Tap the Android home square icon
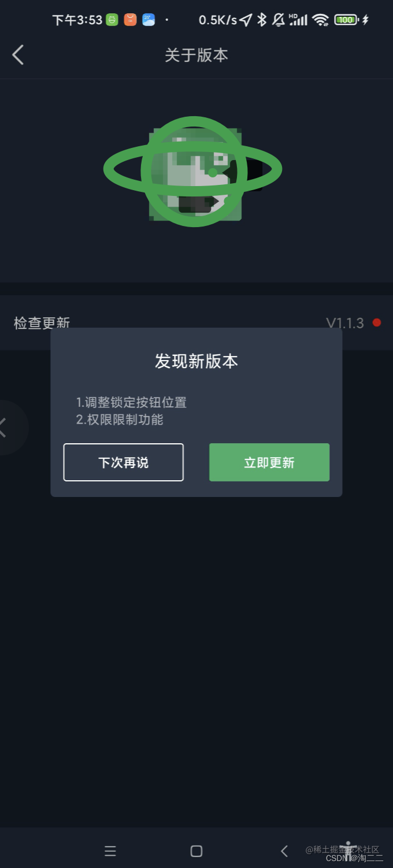 click(196, 851)
